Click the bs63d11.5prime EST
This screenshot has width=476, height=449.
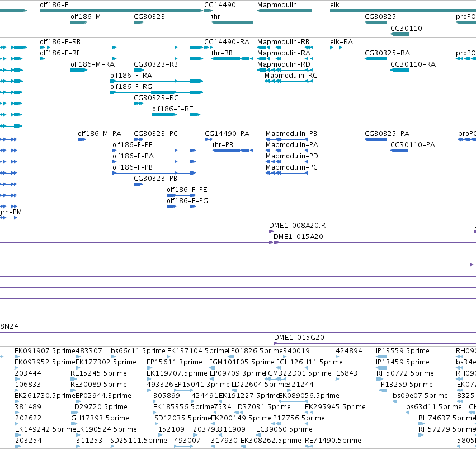407,413
